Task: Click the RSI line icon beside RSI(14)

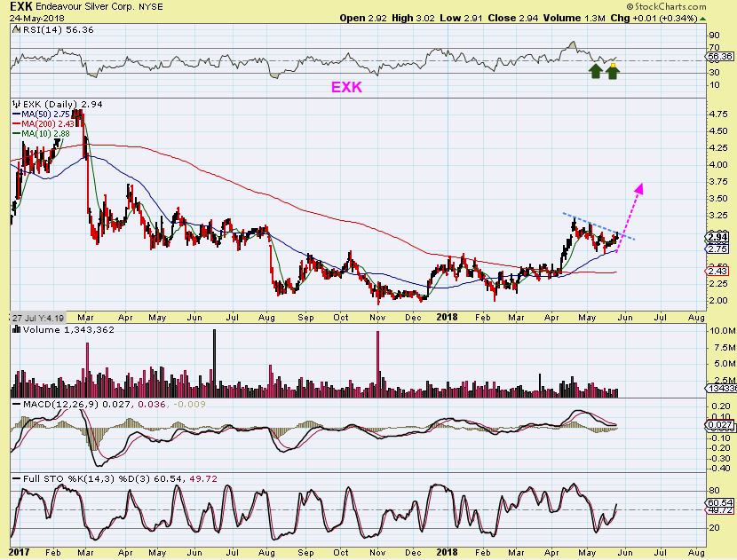Action: coord(17,29)
